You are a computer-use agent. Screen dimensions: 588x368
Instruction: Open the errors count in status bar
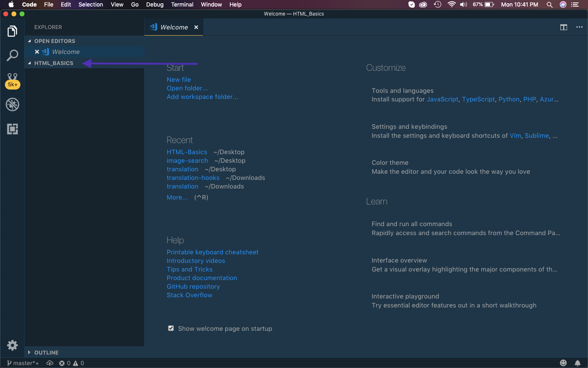coord(65,363)
